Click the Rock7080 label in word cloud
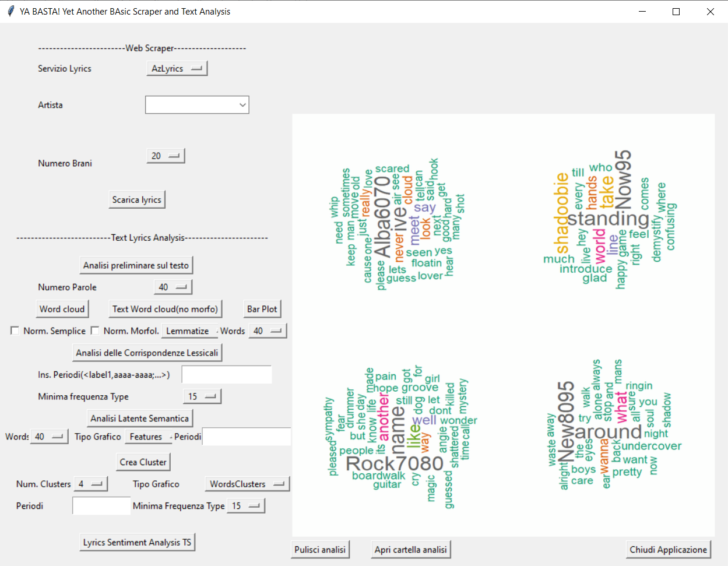This screenshot has height=566, width=728. (x=395, y=464)
